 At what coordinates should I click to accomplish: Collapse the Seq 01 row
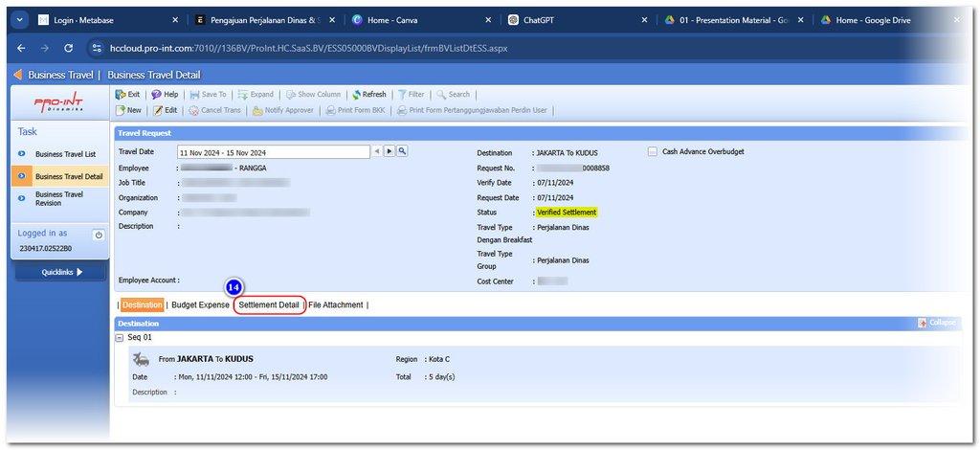pos(120,337)
